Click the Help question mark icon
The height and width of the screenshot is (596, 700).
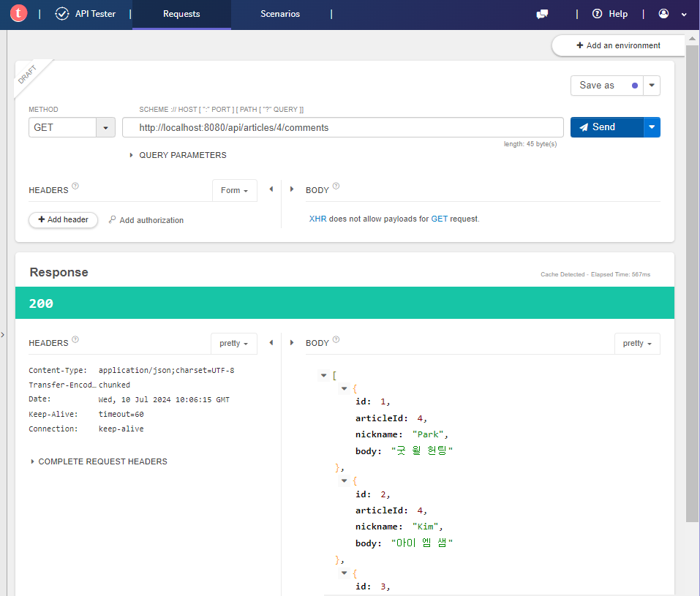[597, 14]
